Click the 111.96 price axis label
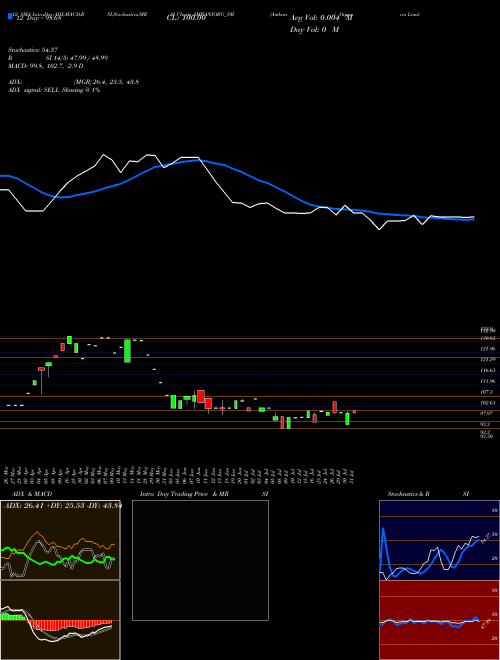500x660 pixels. click(x=488, y=381)
